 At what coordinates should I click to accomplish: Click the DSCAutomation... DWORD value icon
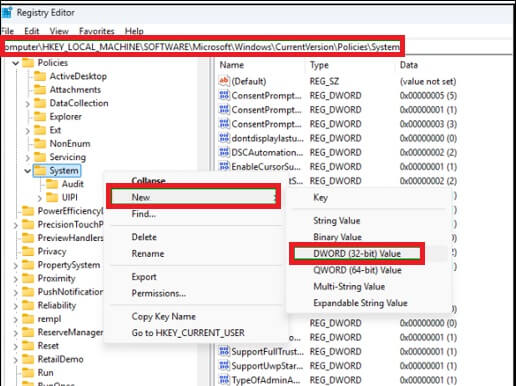[x=224, y=152]
